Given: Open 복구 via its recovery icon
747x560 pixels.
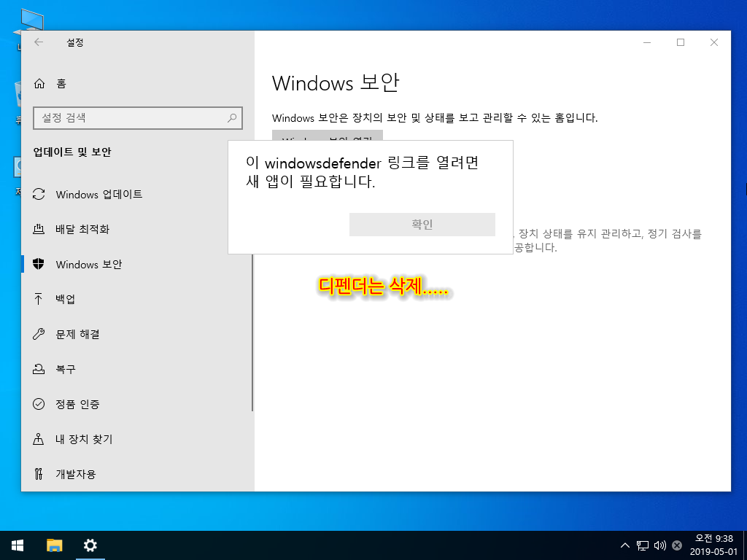Looking at the screenshot, I should [39, 369].
